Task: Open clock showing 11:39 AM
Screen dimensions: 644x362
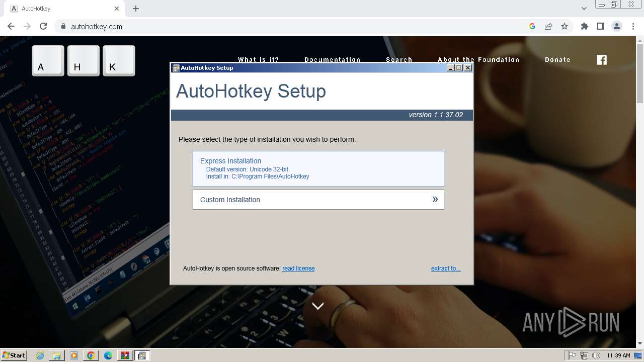Action: coord(618,355)
